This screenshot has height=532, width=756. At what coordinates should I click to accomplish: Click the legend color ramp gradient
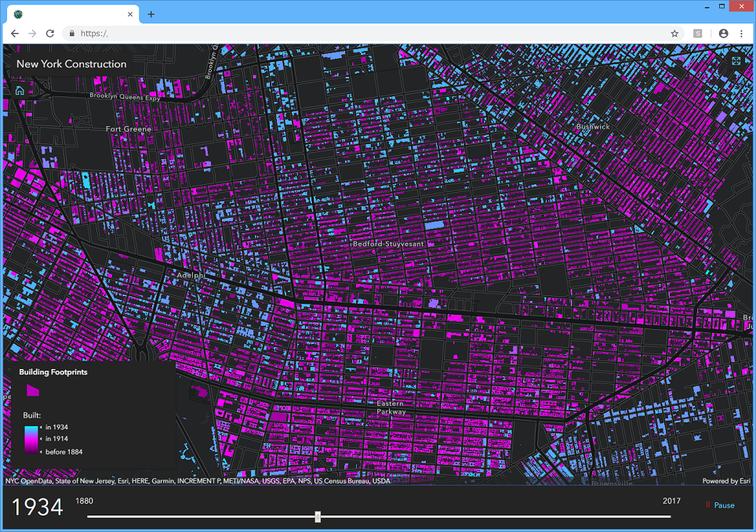(30, 440)
